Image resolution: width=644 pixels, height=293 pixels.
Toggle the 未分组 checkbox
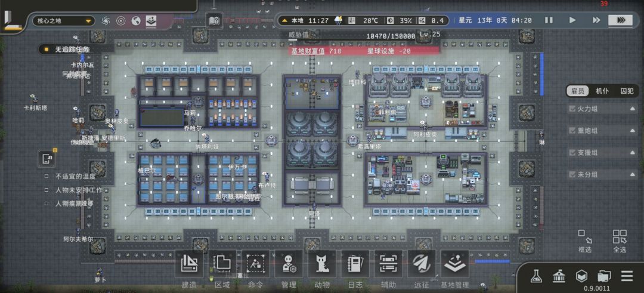[572, 175]
